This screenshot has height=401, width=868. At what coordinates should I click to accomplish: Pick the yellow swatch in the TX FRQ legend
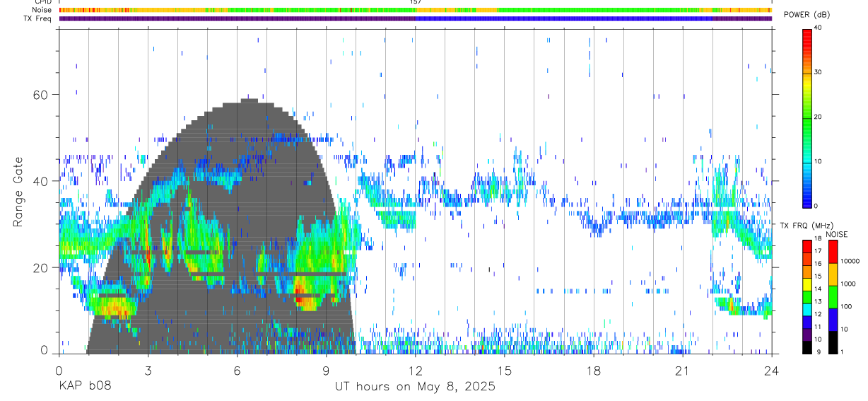(x=807, y=283)
